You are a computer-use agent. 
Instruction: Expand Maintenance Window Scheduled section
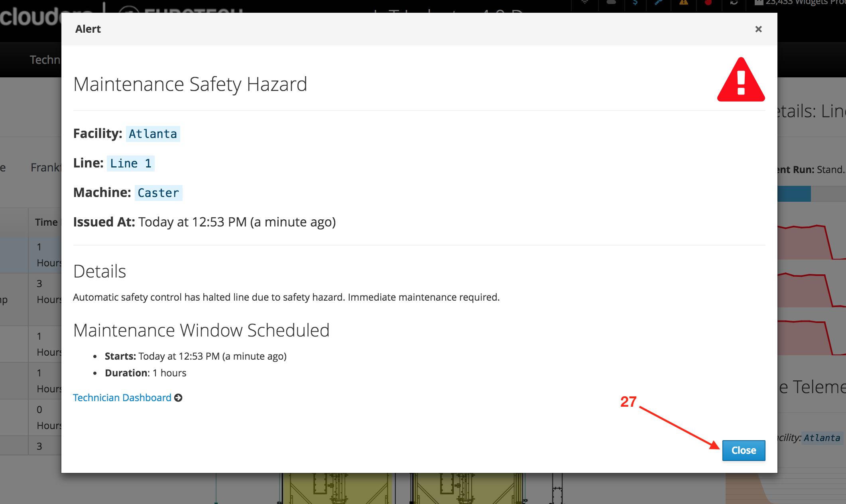click(x=201, y=329)
